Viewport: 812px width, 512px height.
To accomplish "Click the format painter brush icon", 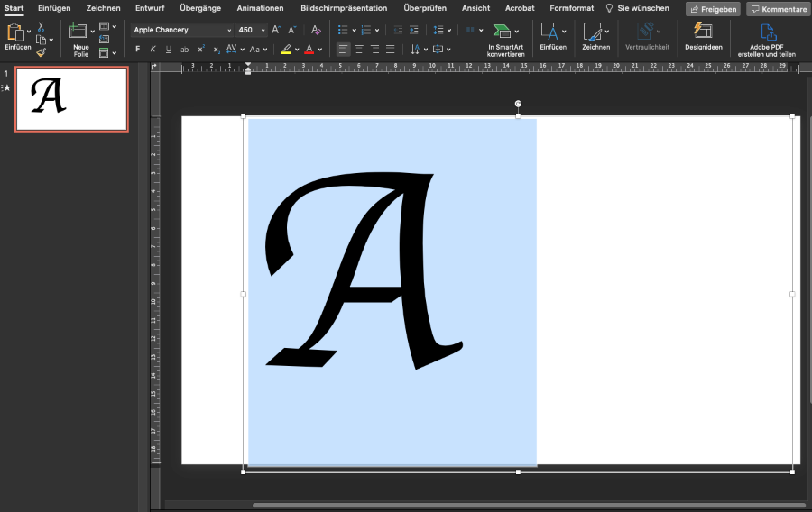I will [41, 52].
